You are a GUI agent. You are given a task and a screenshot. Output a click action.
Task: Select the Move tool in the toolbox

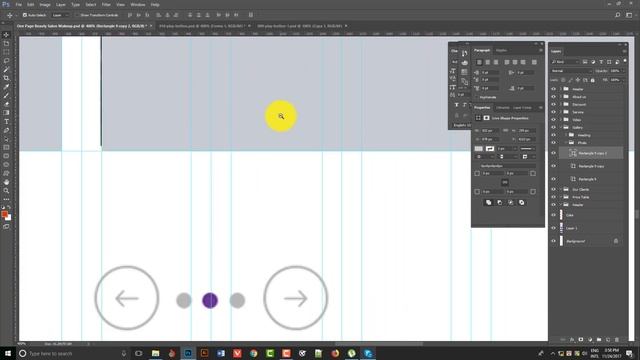coord(6,35)
